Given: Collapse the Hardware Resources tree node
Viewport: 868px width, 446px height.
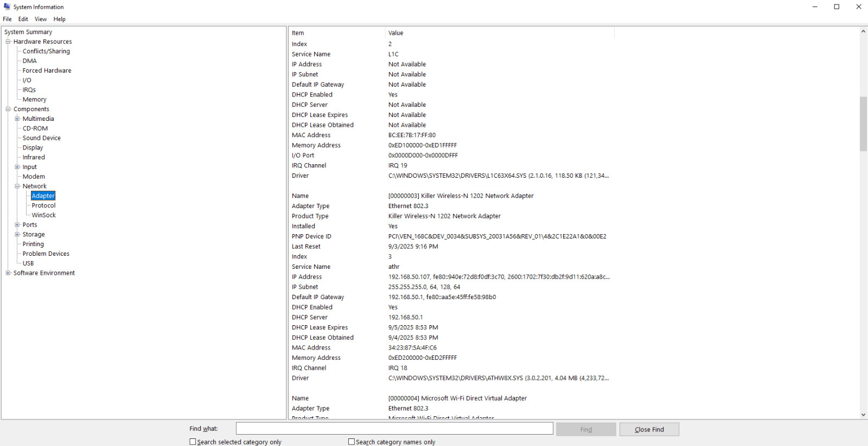Looking at the screenshot, I should [8, 42].
